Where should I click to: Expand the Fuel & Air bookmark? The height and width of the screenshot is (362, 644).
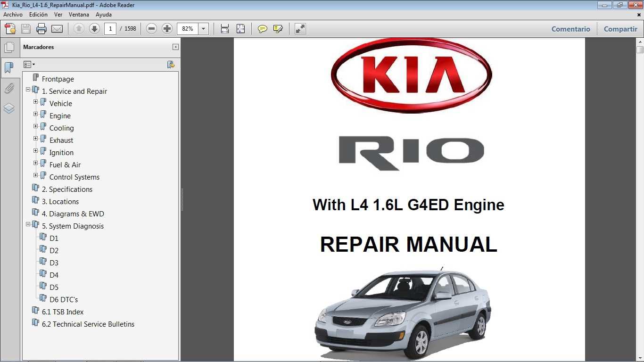tap(36, 163)
